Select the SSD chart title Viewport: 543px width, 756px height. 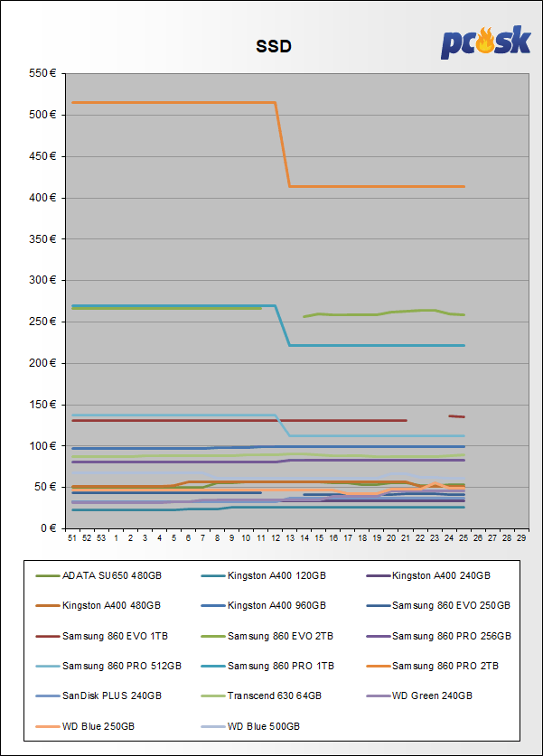click(x=272, y=46)
